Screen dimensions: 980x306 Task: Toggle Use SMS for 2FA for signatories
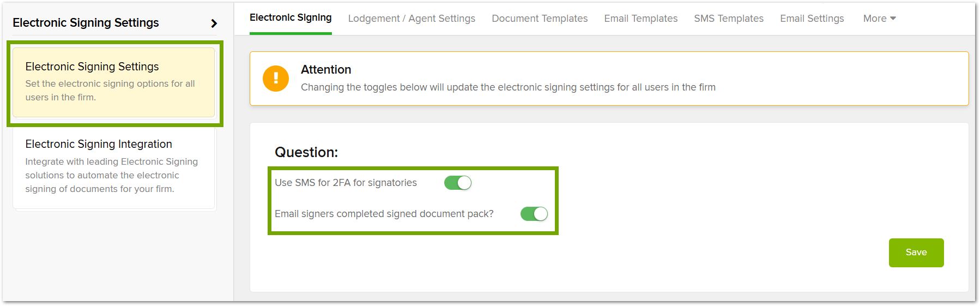458,183
